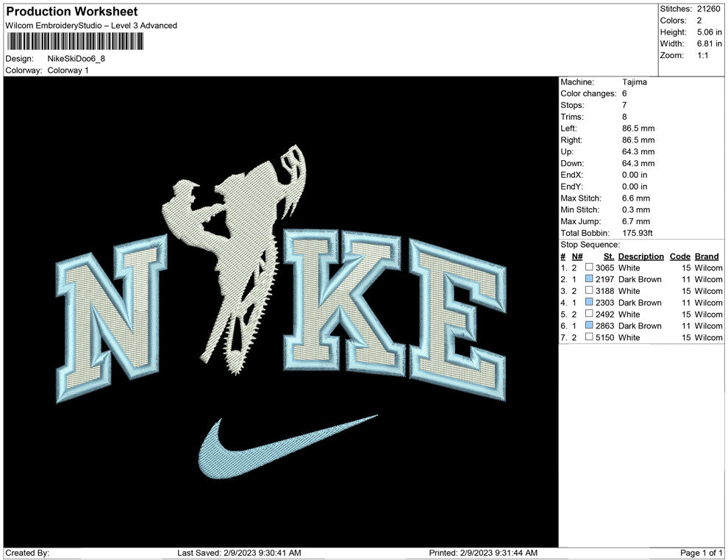728x560 pixels.
Task: Click the white swatch for stitch 3065
Action: 589,268
